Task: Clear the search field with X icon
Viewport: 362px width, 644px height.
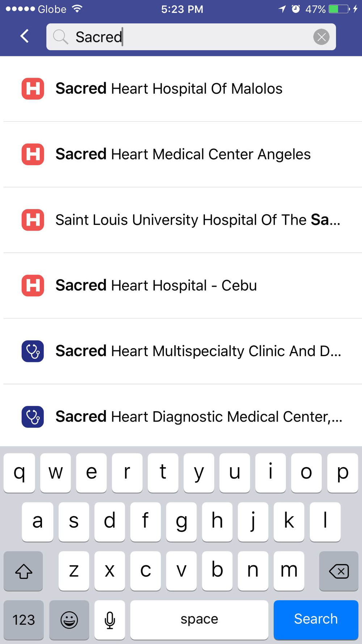Action: [321, 37]
